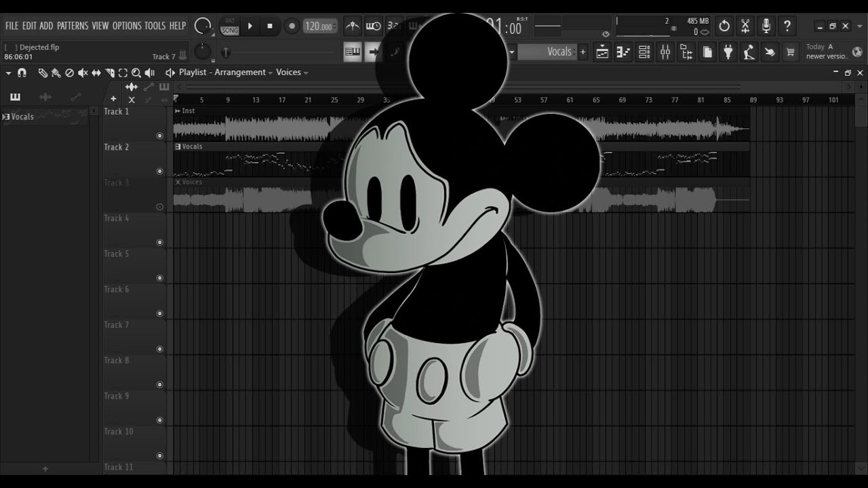Open the ADD menu
This screenshot has height=488, width=868.
46,26
